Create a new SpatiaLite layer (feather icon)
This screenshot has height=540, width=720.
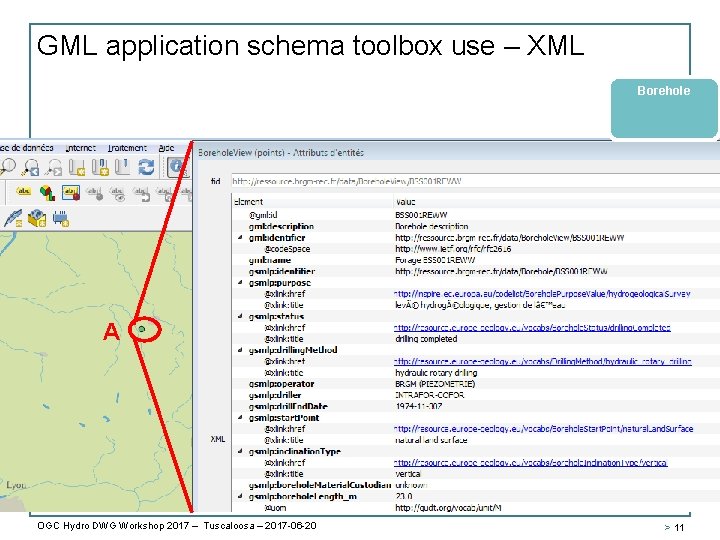pos(13,218)
